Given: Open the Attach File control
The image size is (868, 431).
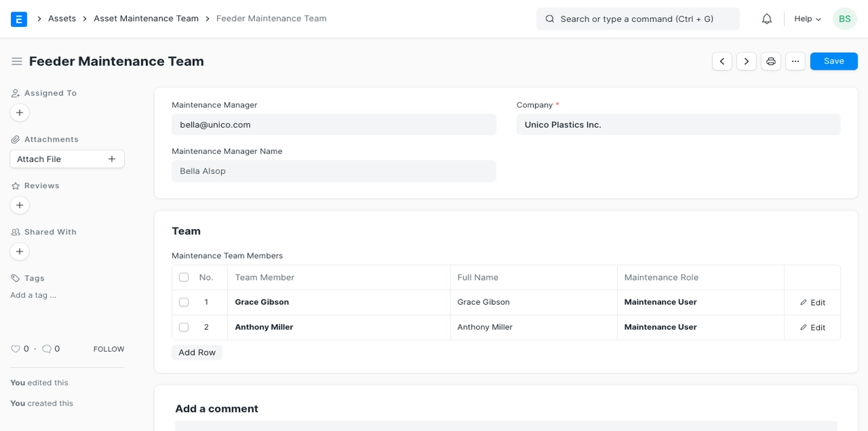Looking at the screenshot, I should pos(67,159).
